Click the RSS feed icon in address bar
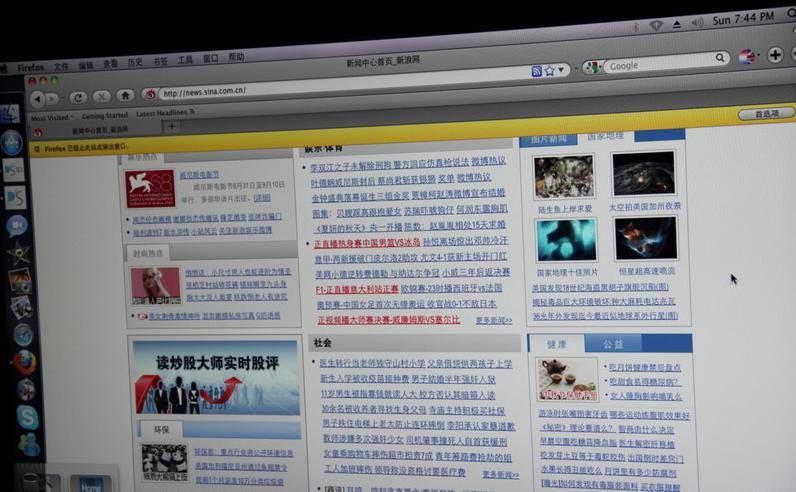796x492 pixels. (x=537, y=71)
